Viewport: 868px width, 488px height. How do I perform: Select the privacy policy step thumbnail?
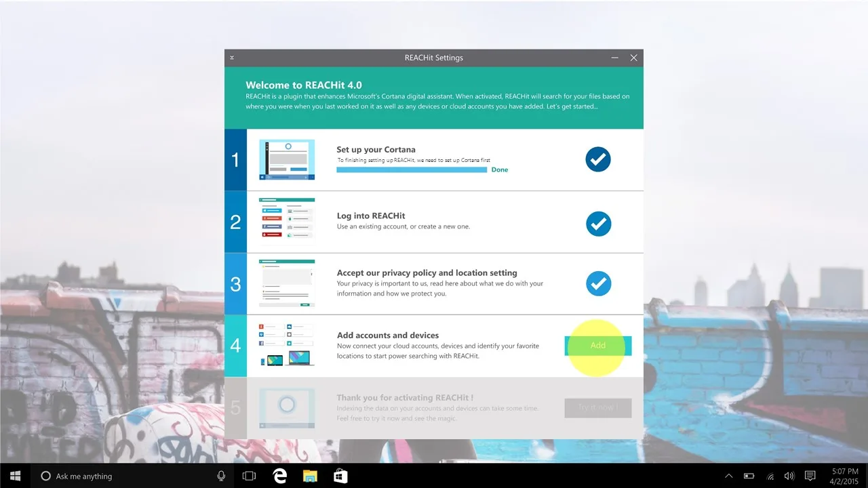tap(287, 283)
